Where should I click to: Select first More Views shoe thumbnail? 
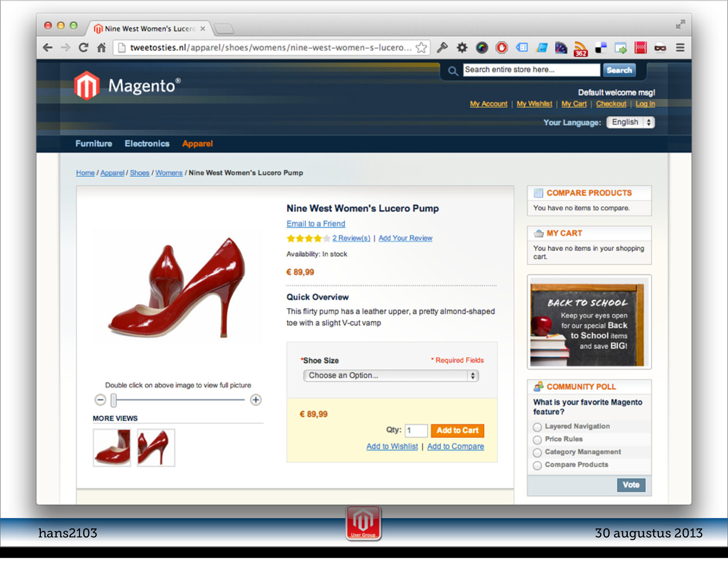tap(111, 448)
